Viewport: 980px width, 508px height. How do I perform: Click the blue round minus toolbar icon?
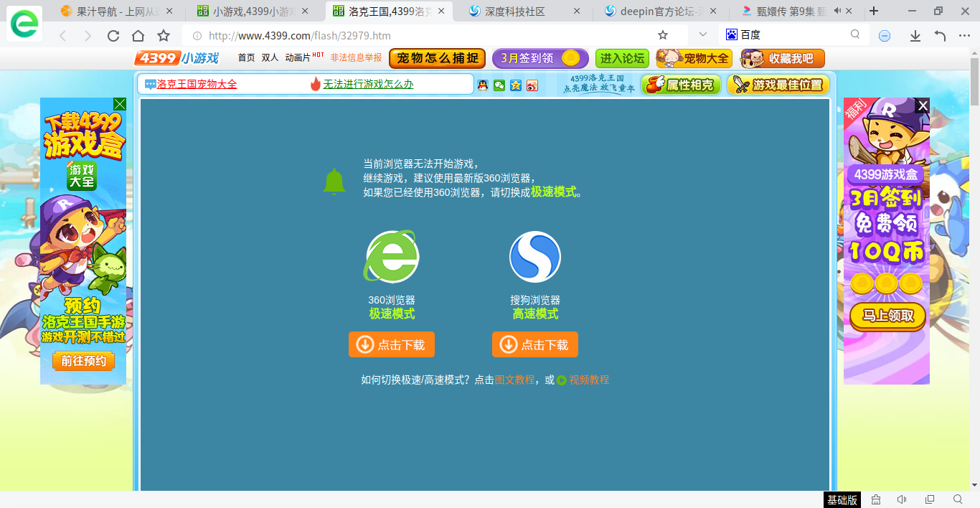click(x=885, y=36)
